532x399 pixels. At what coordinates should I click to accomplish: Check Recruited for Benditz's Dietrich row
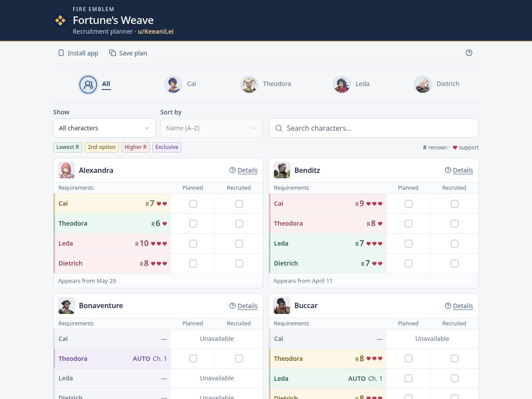(x=454, y=263)
